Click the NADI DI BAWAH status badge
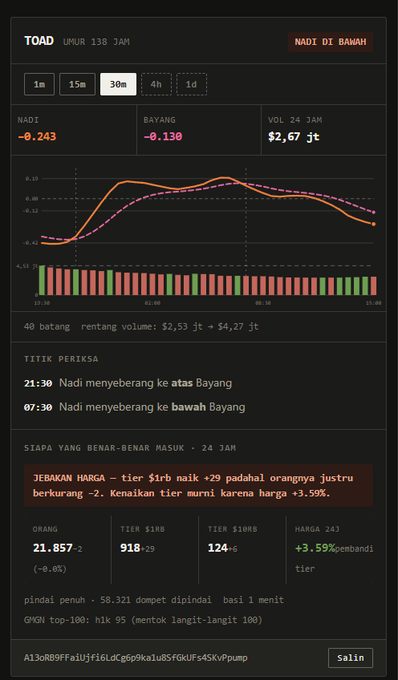Image resolution: width=398 pixels, height=680 pixels. click(x=330, y=42)
